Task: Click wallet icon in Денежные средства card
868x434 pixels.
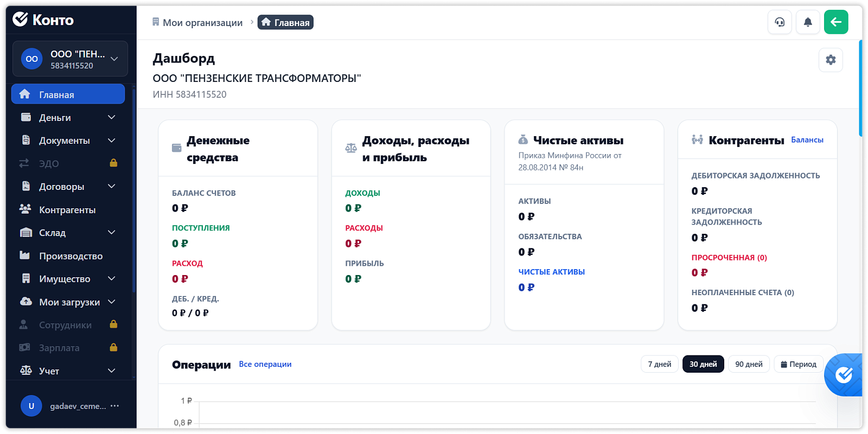Action: pyautogui.click(x=176, y=148)
